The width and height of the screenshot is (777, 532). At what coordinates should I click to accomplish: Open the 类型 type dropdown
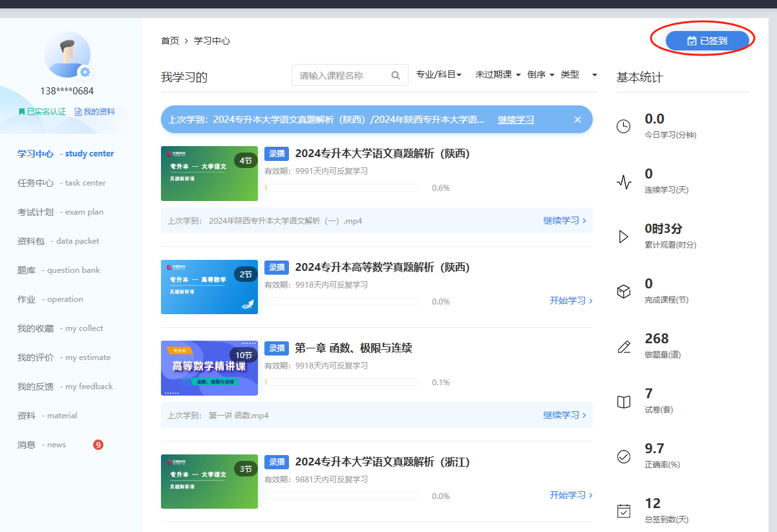579,75
